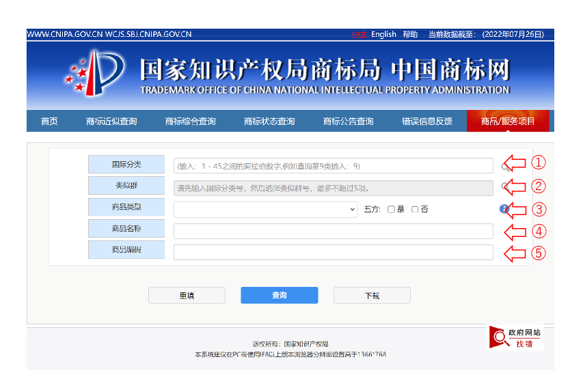Click the search magnifier beside 类似群 field
The image size is (583, 392).
pos(505,187)
